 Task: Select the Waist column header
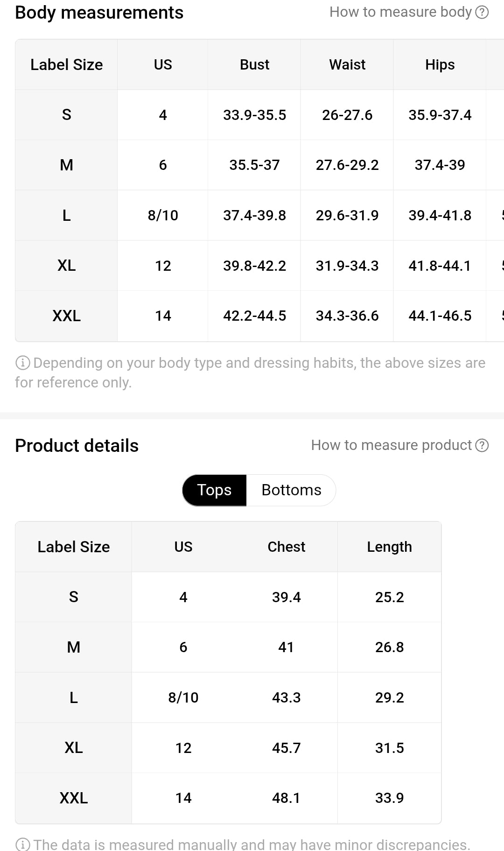[x=347, y=64]
